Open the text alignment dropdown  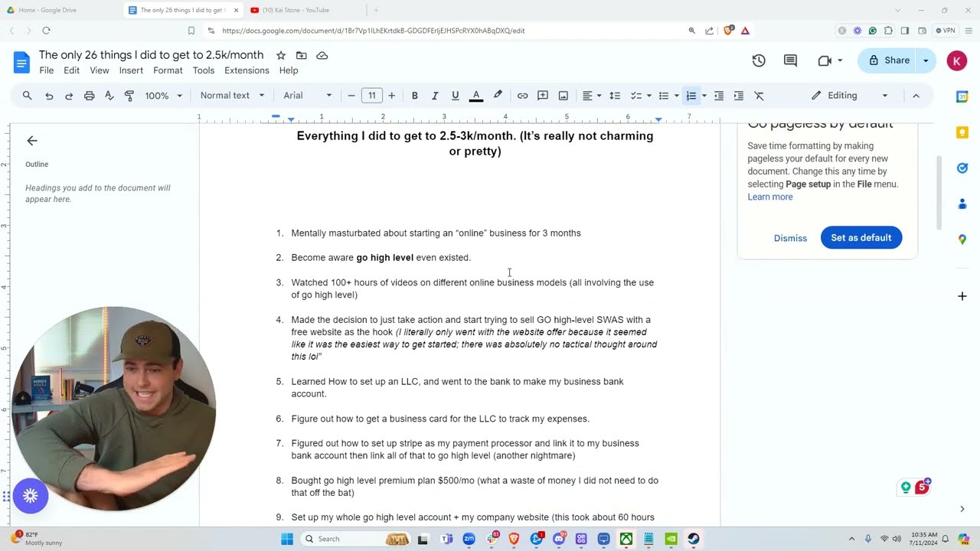(592, 96)
